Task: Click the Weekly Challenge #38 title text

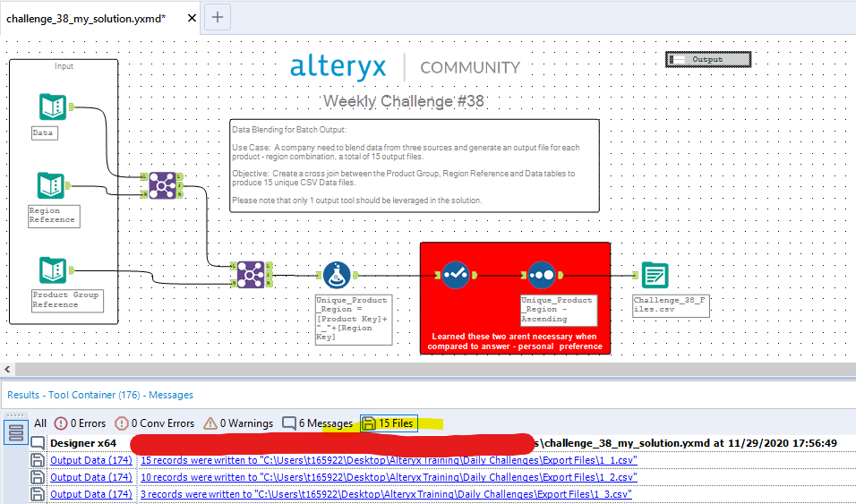Action: pos(404,101)
